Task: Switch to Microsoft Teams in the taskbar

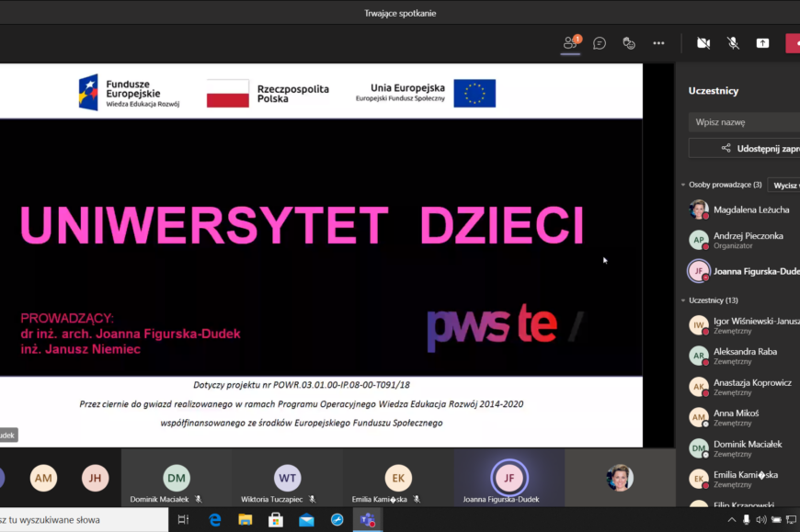Action: click(368, 520)
